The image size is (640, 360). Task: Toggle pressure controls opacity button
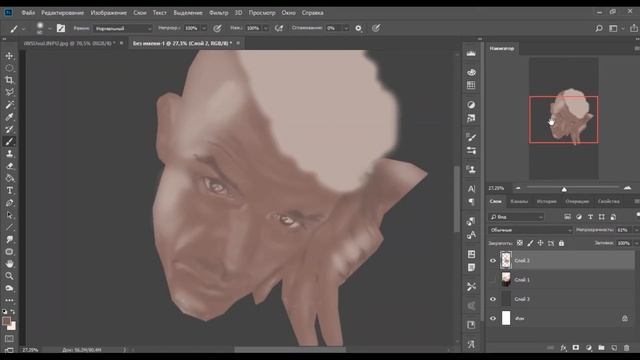pyautogui.click(x=218, y=28)
